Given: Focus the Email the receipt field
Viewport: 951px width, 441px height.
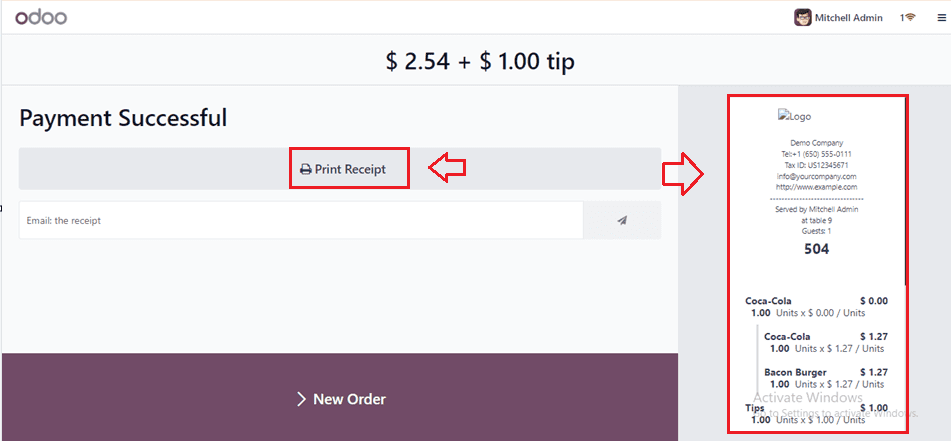Looking at the screenshot, I should (301, 220).
